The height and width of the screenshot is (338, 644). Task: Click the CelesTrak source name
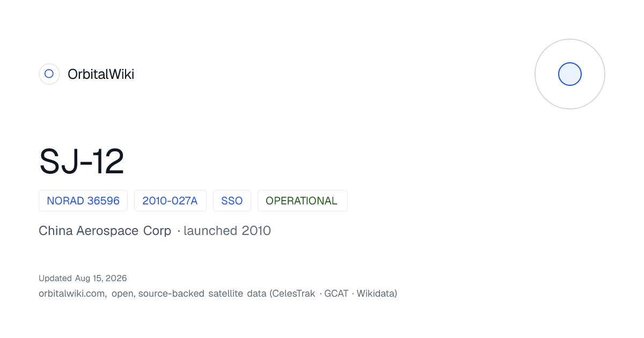coord(294,293)
